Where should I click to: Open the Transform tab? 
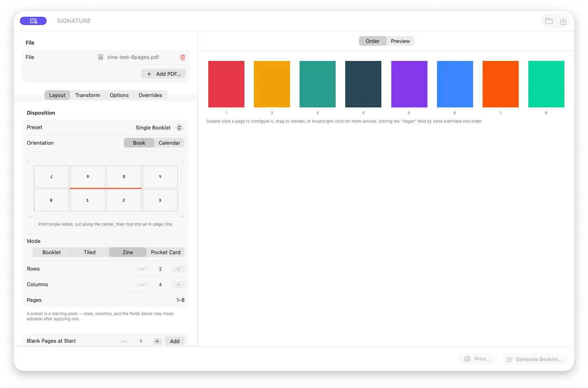[87, 95]
